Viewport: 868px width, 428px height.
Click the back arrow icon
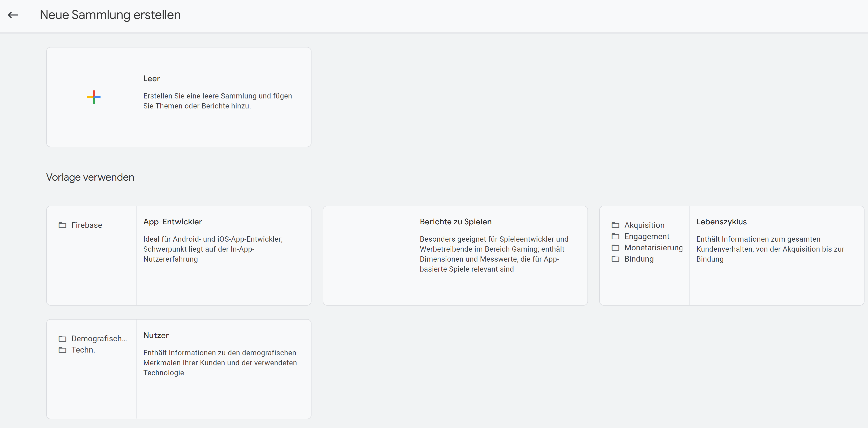[13, 15]
